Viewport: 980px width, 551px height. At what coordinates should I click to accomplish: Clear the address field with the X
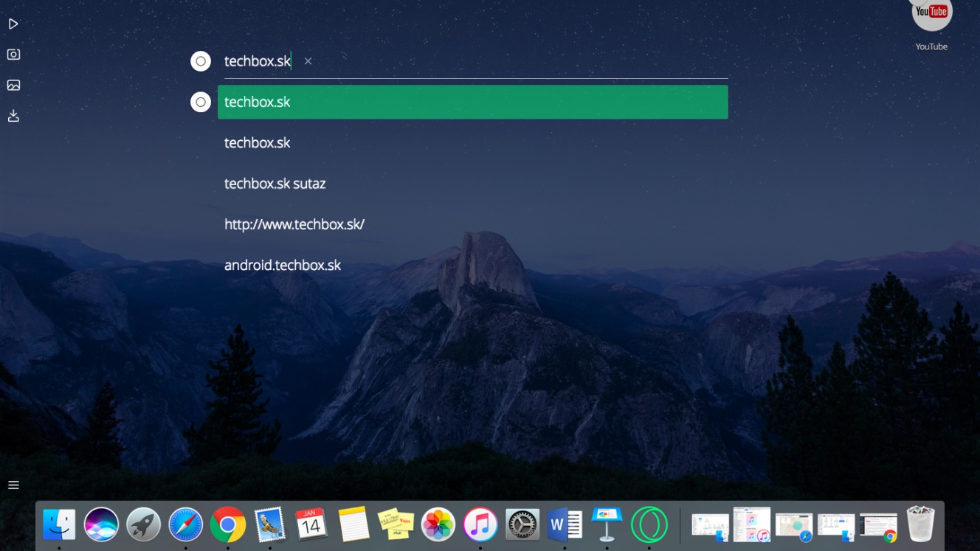(308, 61)
